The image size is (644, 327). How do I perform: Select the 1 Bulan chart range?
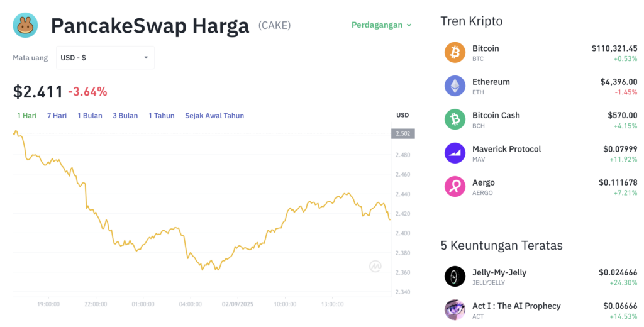[89, 116]
